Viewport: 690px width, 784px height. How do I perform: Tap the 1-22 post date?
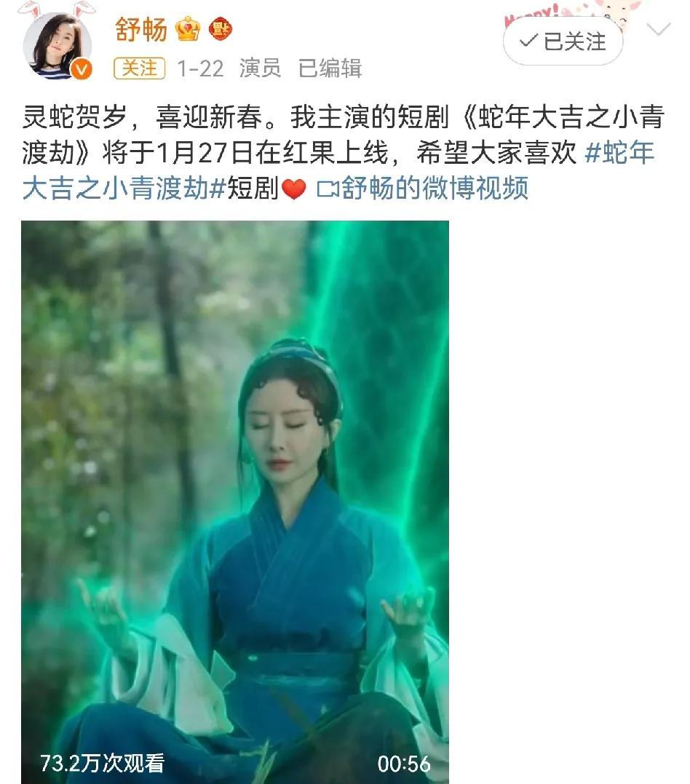pos(200,68)
